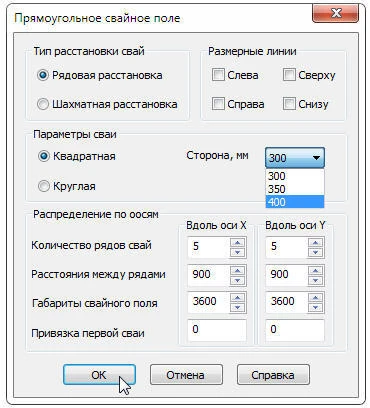This screenshot has height=408, width=370.
Task: Select 350 in the side size list
Action: pos(295,189)
